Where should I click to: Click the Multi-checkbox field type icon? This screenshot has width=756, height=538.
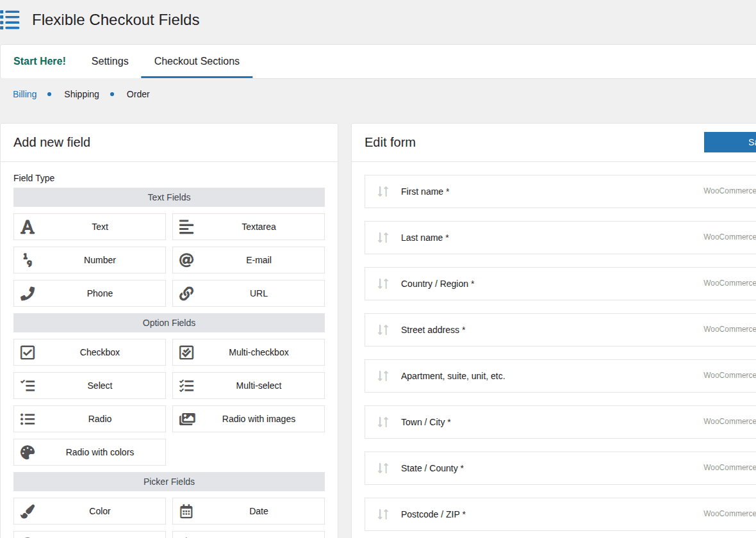pos(186,352)
